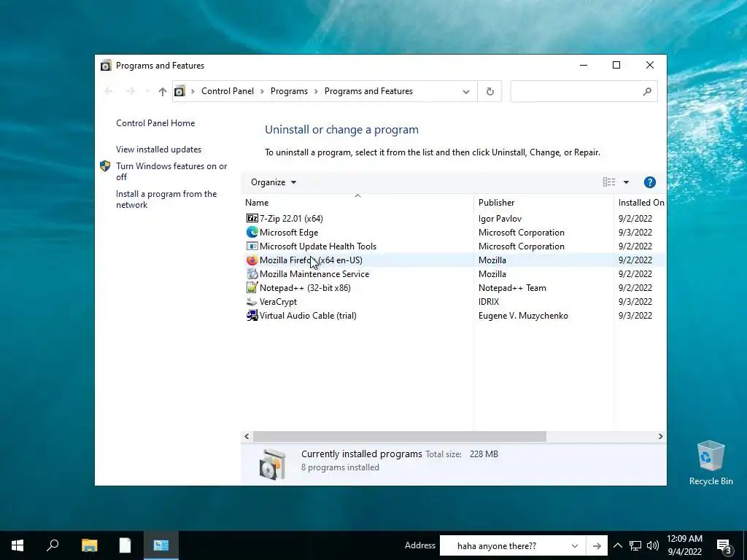Click the Microsoft Edge icon in list

click(252, 233)
